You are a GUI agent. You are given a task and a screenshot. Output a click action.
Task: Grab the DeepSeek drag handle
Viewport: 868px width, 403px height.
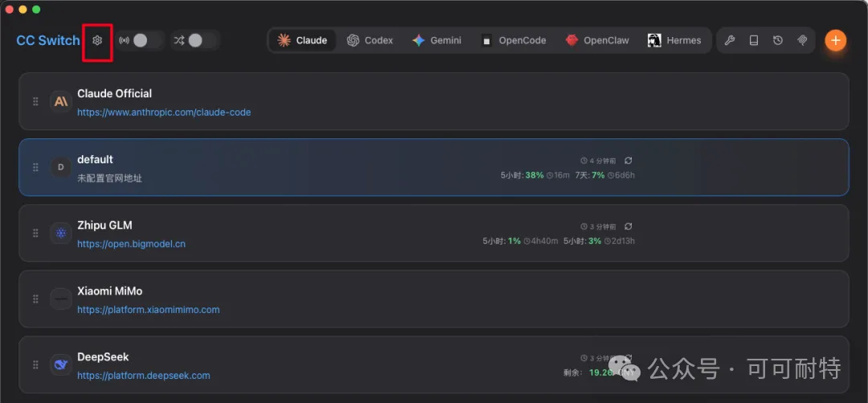pos(35,364)
